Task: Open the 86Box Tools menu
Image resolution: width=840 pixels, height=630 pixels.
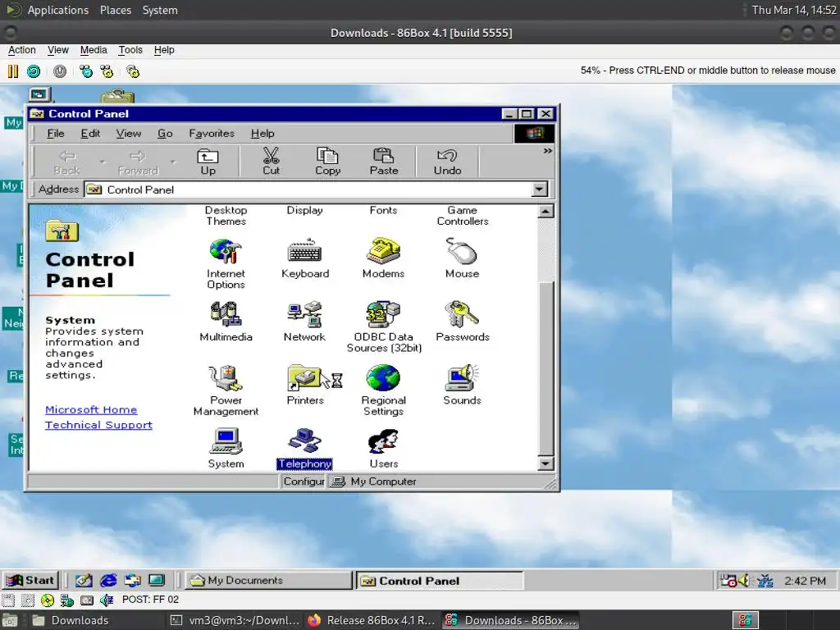Action: click(130, 50)
